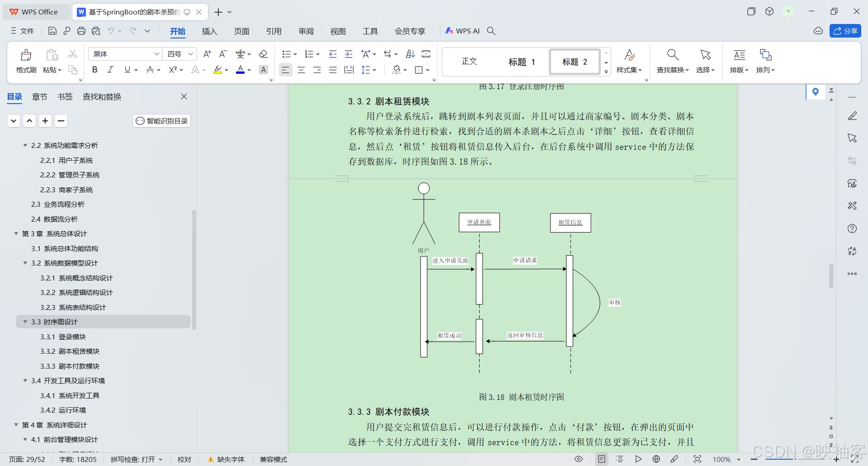Select 3.3.3 剧本付款模块 in the outline

[70, 366]
